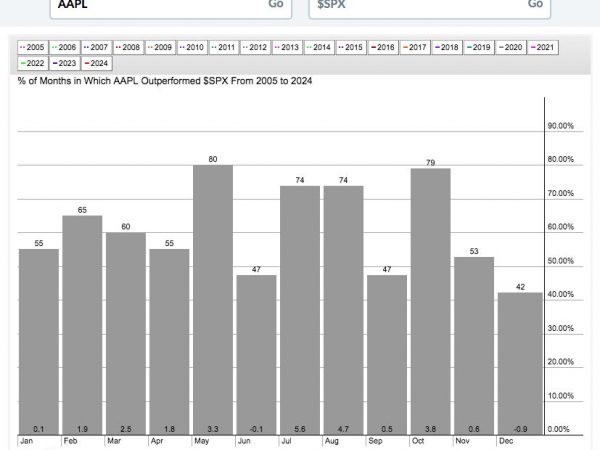
Task: Toggle the 2006 year legend button
Action: coord(65,47)
